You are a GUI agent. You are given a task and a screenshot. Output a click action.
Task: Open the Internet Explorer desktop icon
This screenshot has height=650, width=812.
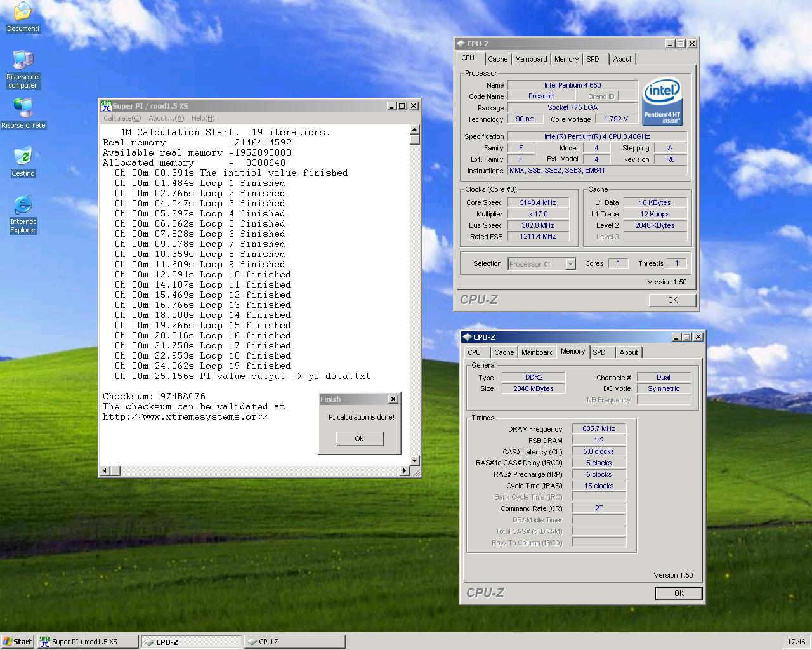click(x=23, y=215)
